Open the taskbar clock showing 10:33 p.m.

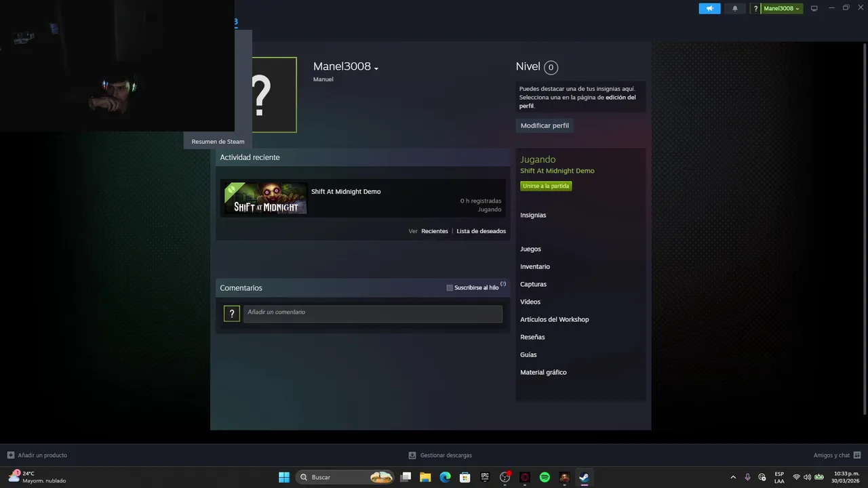846,477
